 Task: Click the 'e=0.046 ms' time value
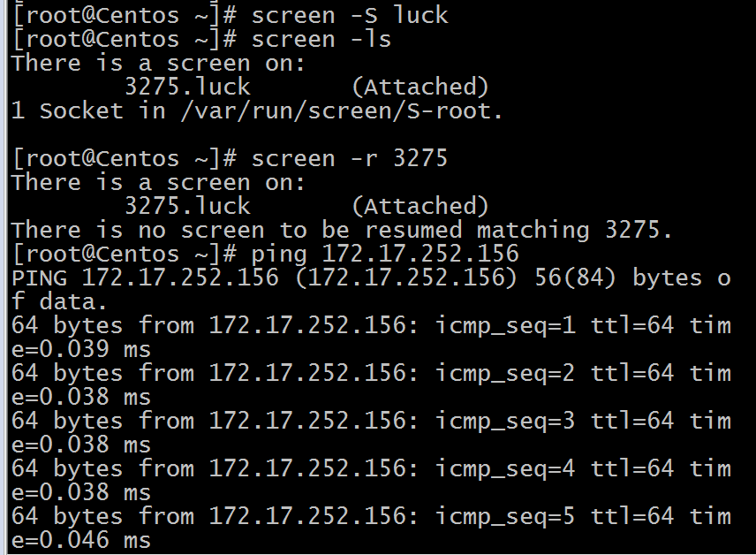pyautogui.click(x=81, y=540)
